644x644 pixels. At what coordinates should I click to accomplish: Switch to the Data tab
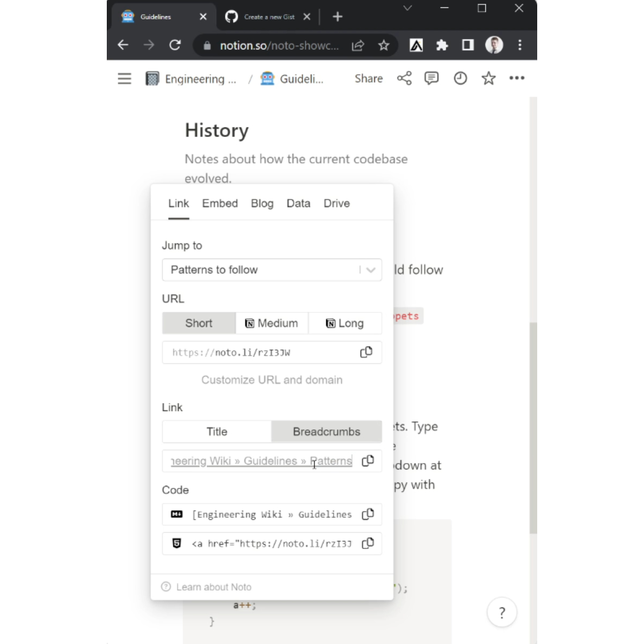(x=298, y=203)
